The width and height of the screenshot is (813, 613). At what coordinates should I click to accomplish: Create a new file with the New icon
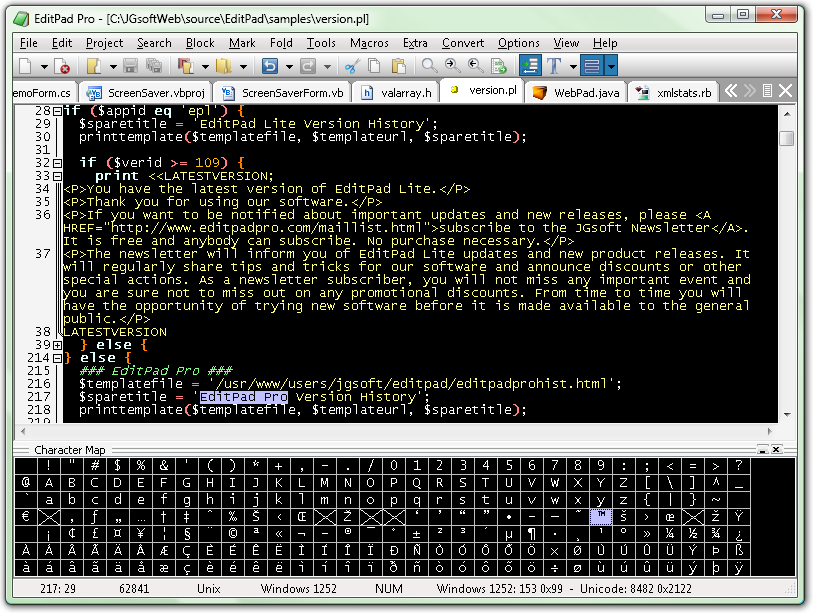point(25,66)
